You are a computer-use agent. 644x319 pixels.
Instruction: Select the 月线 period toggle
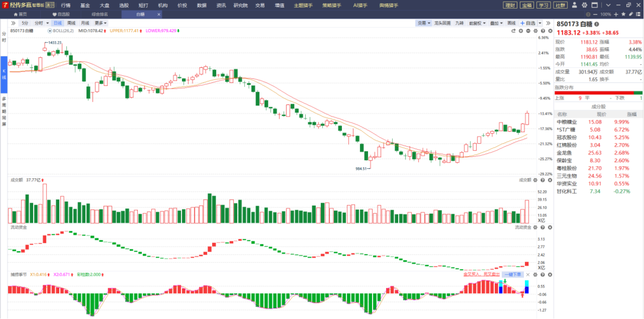pyautogui.click(x=85, y=23)
